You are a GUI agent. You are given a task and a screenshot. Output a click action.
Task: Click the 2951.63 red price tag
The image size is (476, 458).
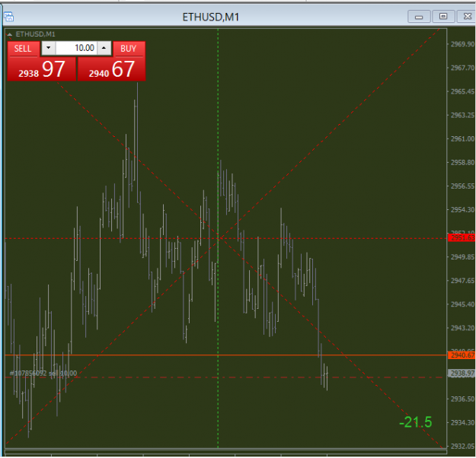(462, 238)
